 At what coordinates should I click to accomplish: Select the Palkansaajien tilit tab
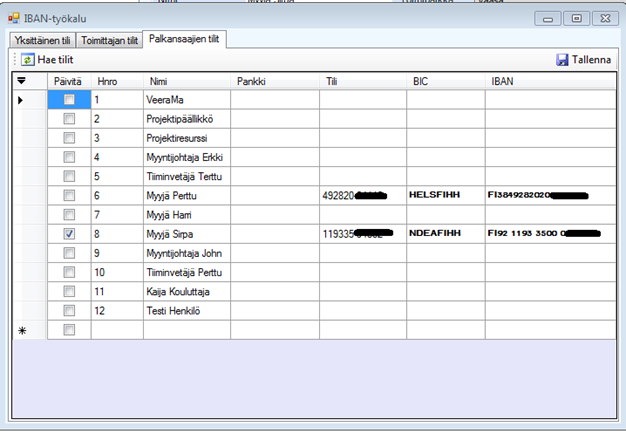coord(186,39)
